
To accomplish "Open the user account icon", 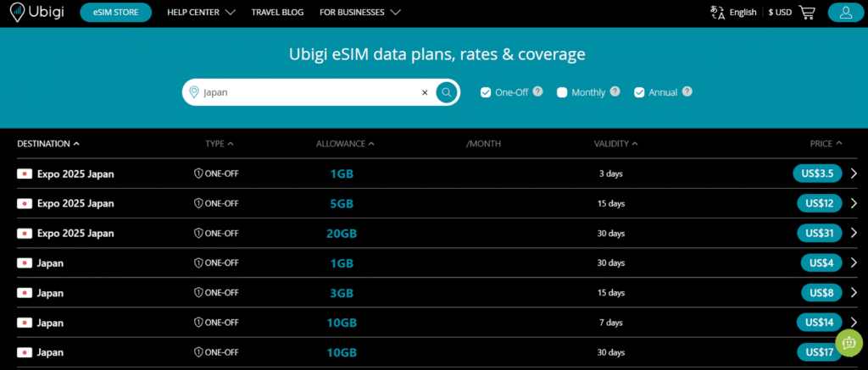I will click(x=845, y=12).
